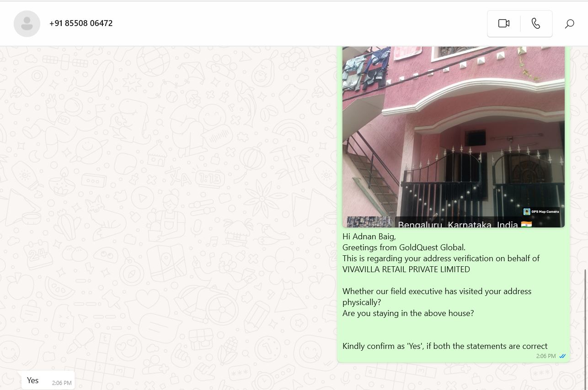Start a voice call using the phone icon
This screenshot has width=588, height=390.
pyautogui.click(x=536, y=23)
